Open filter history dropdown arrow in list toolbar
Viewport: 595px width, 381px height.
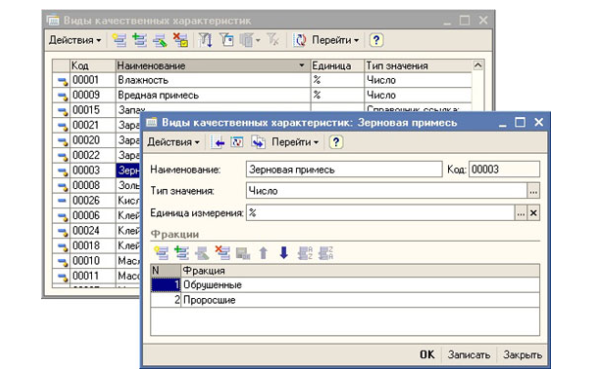coord(258,40)
